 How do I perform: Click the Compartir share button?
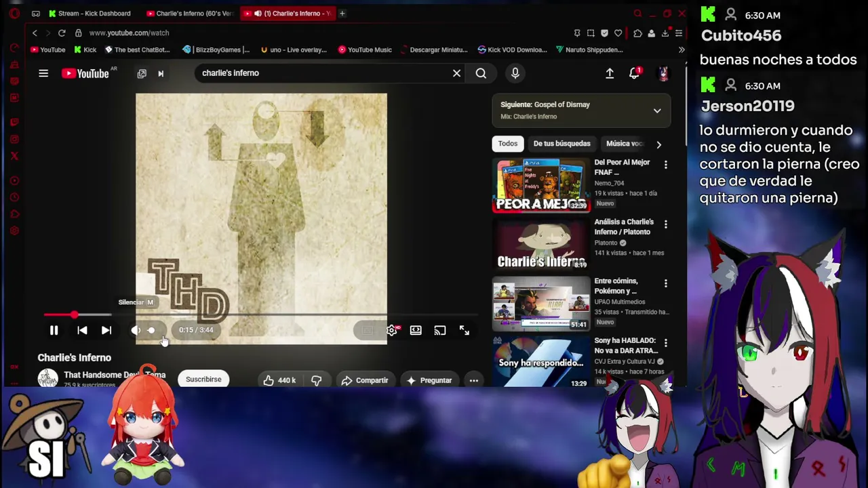(x=365, y=380)
